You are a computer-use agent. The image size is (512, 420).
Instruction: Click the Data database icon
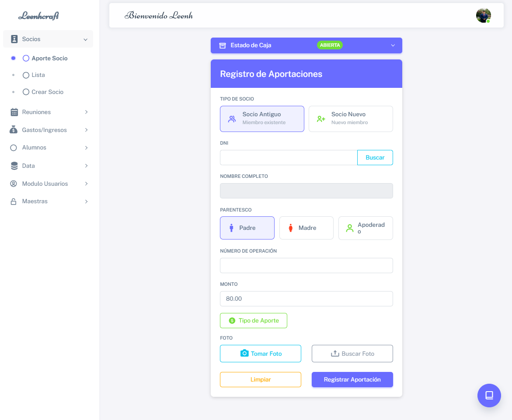(x=14, y=166)
